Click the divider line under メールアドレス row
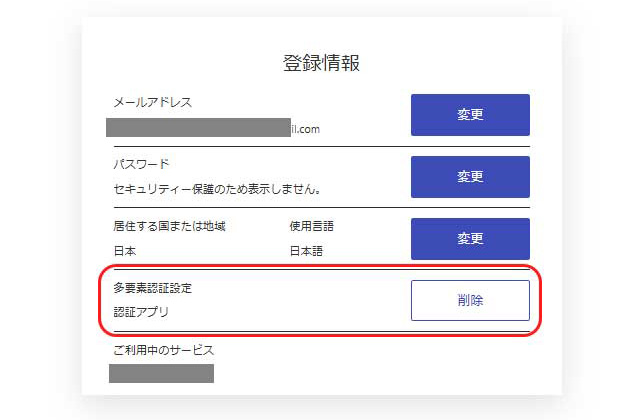 pyautogui.click(x=321, y=146)
